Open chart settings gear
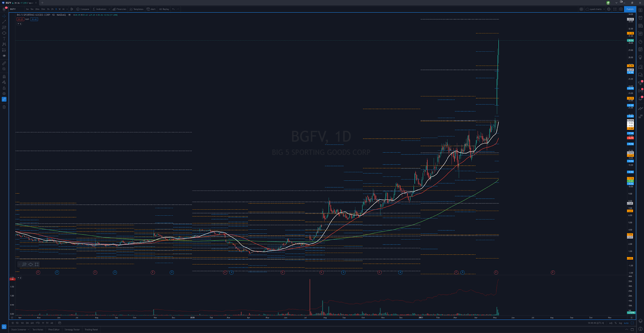644x333 pixels. click(x=609, y=9)
